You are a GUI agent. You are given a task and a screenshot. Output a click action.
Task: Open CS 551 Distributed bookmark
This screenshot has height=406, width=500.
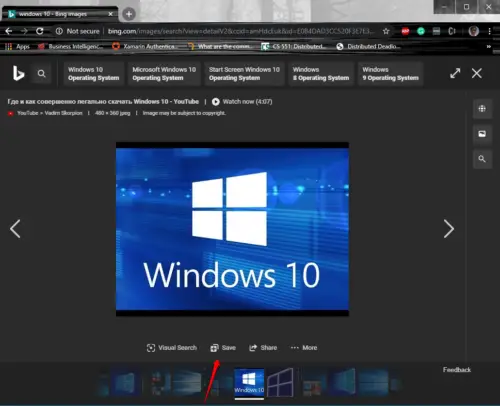pos(294,47)
